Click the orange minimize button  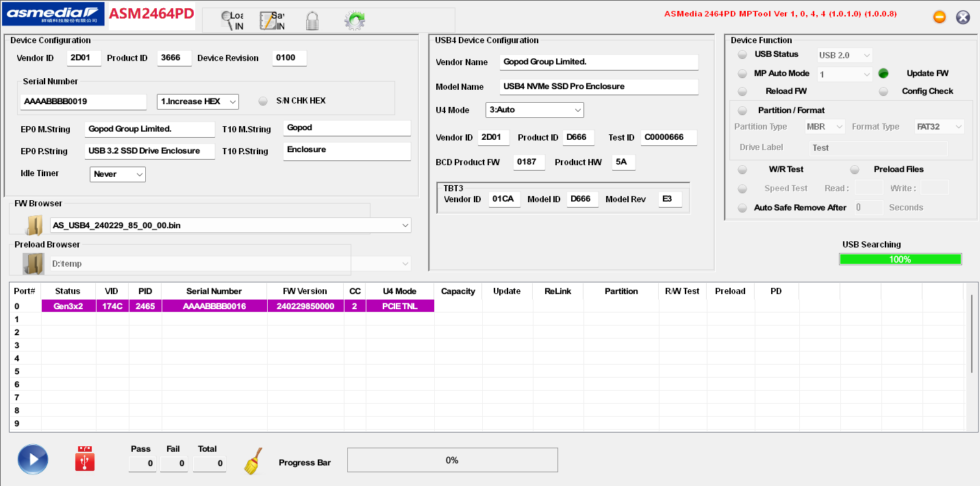[x=940, y=17]
